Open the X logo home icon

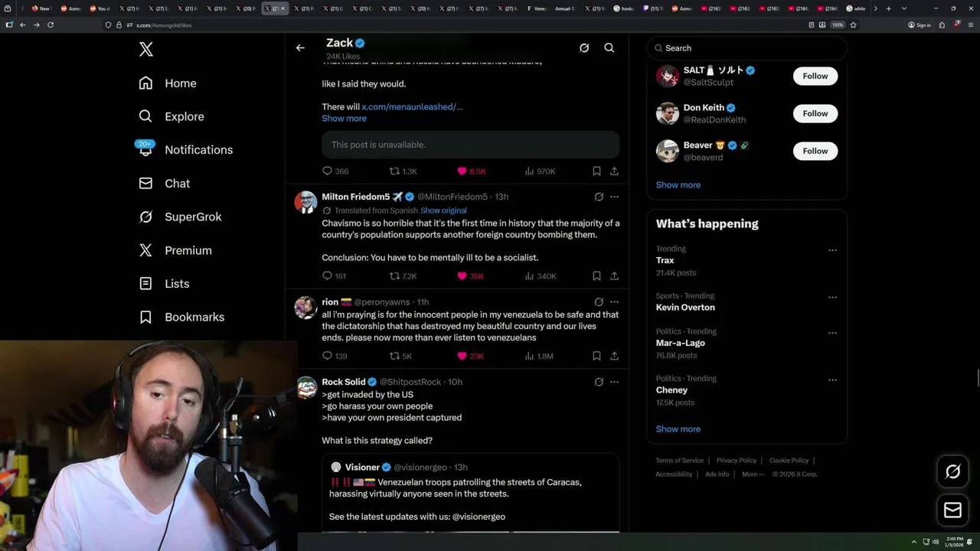coord(146,50)
